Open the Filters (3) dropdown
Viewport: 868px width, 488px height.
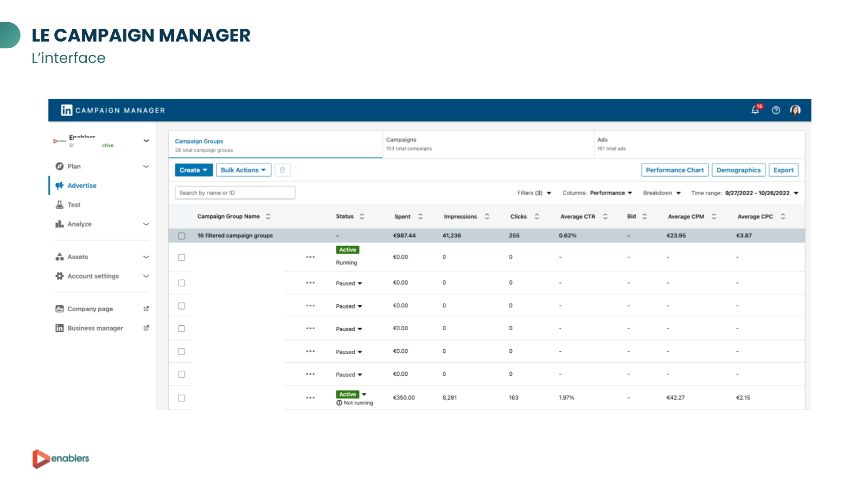(534, 193)
